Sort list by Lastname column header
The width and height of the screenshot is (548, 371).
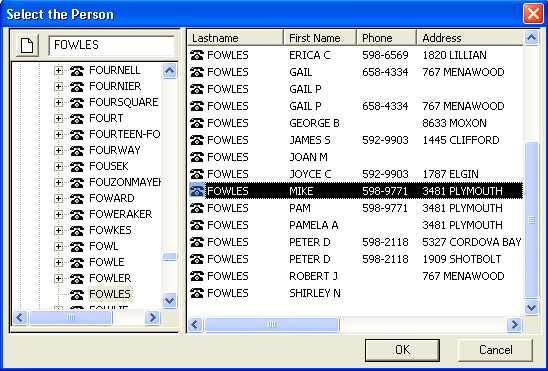click(x=235, y=38)
